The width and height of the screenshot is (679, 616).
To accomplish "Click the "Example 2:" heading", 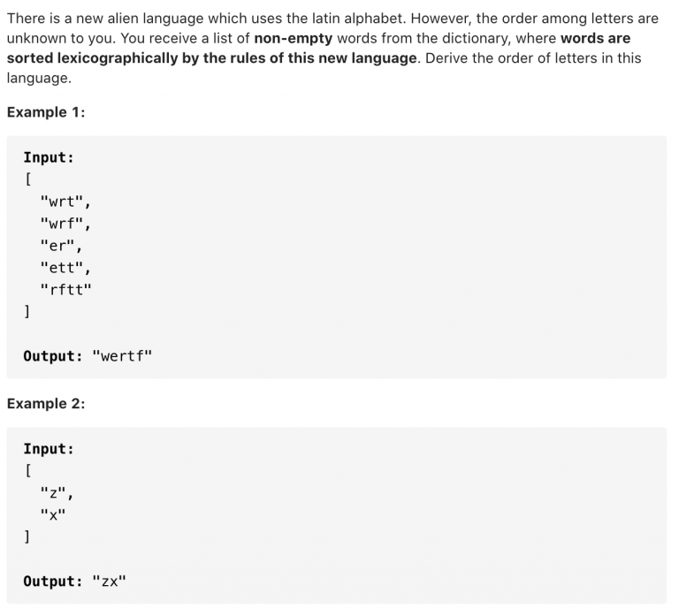I will 46,404.
